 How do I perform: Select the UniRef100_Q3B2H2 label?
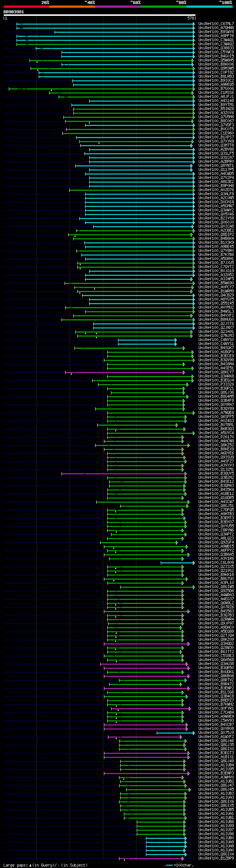tap(216, 477)
